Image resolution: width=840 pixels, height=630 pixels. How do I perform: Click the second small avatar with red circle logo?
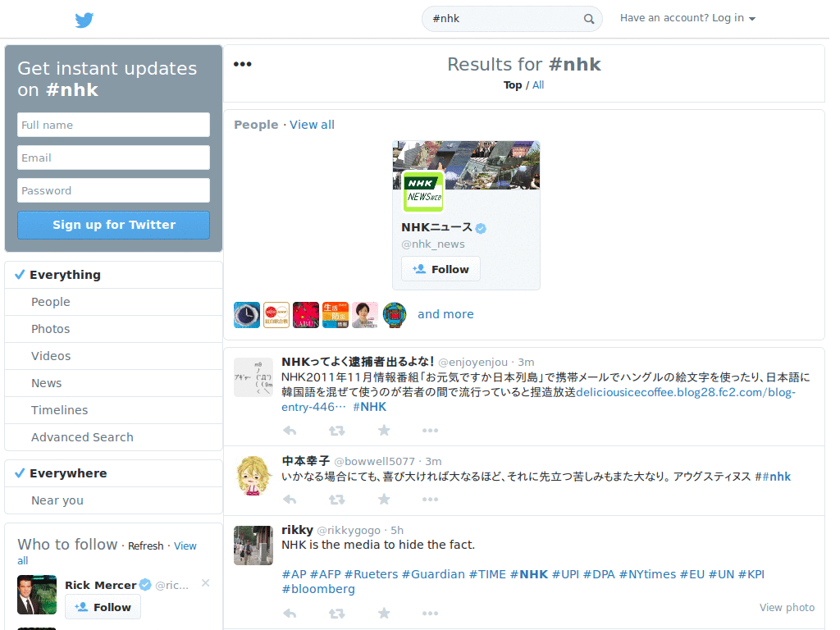pos(276,314)
